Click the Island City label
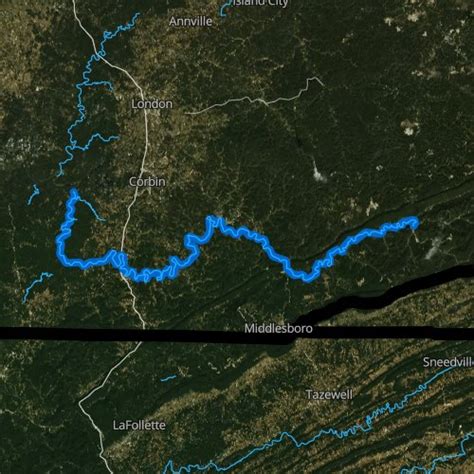 (260, 3)
